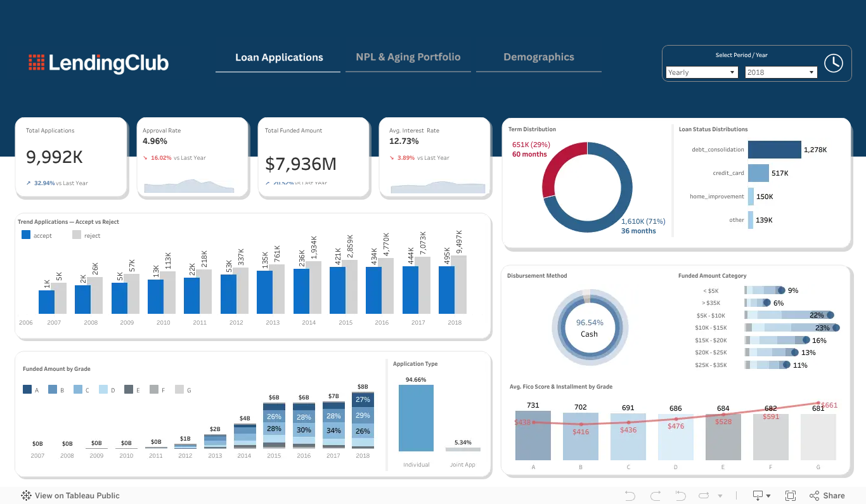Expand the replay dropdown arrow in toolbar

click(720, 496)
